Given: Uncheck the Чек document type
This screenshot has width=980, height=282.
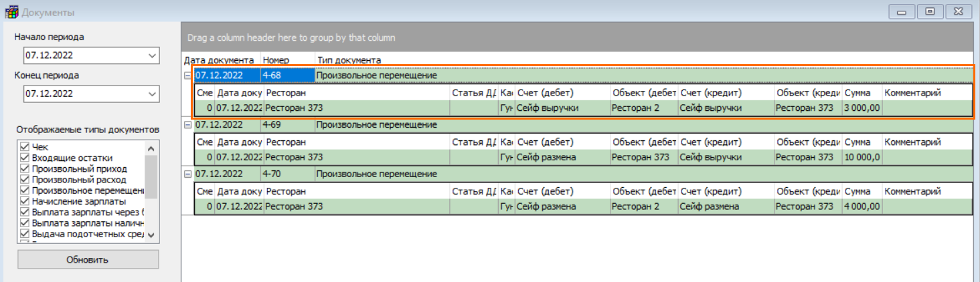Looking at the screenshot, I should click(x=25, y=147).
